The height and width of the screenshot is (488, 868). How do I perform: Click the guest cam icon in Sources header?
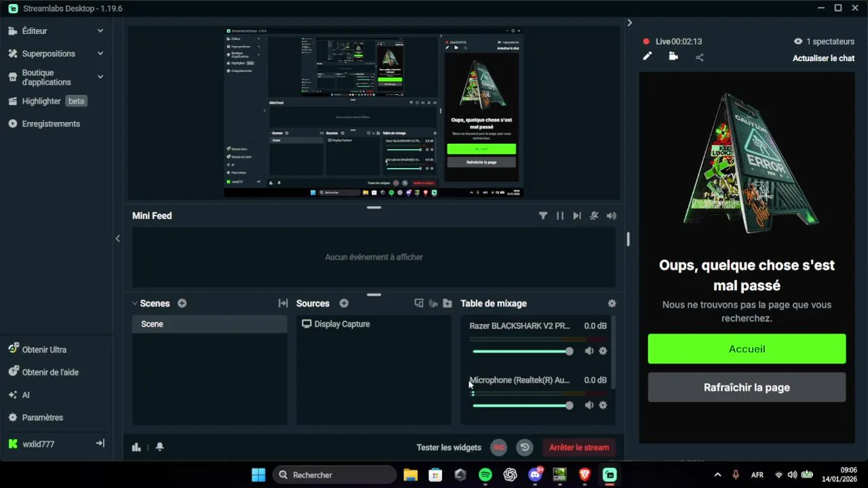[433, 304]
